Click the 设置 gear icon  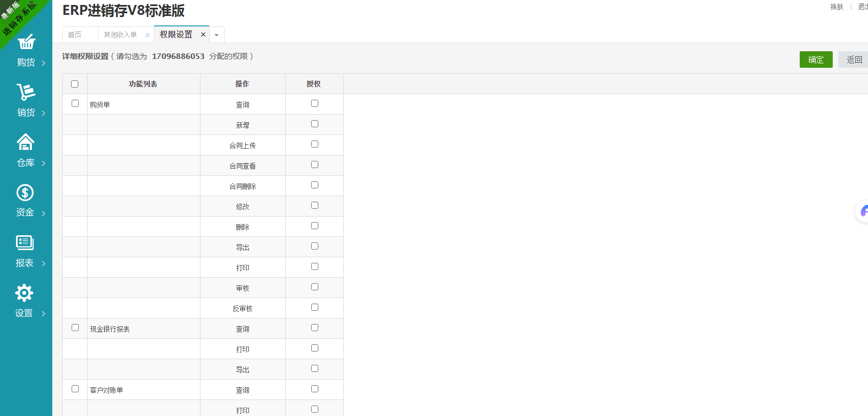click(x=24, y=293)
